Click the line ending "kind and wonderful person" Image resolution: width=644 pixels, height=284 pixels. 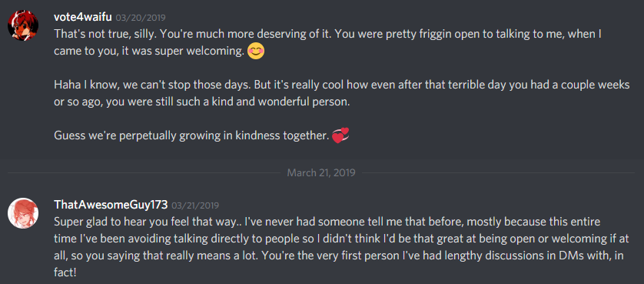coord(202,102)
